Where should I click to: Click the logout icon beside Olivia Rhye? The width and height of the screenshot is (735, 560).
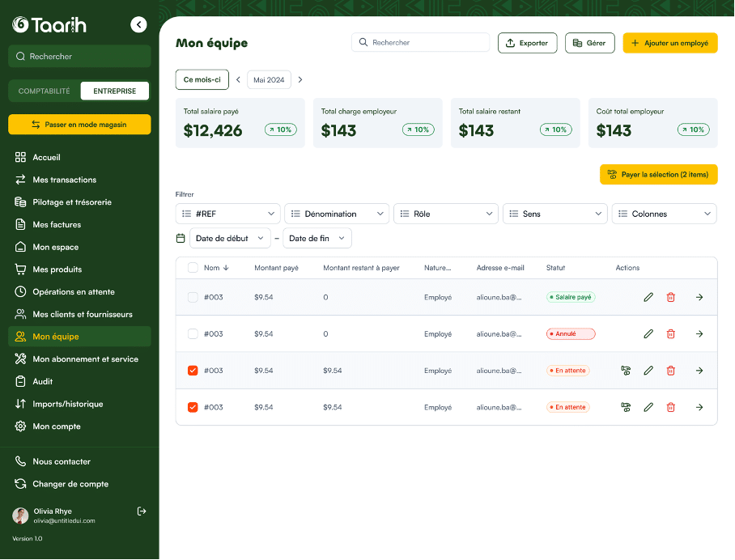[x=142, y=511]
